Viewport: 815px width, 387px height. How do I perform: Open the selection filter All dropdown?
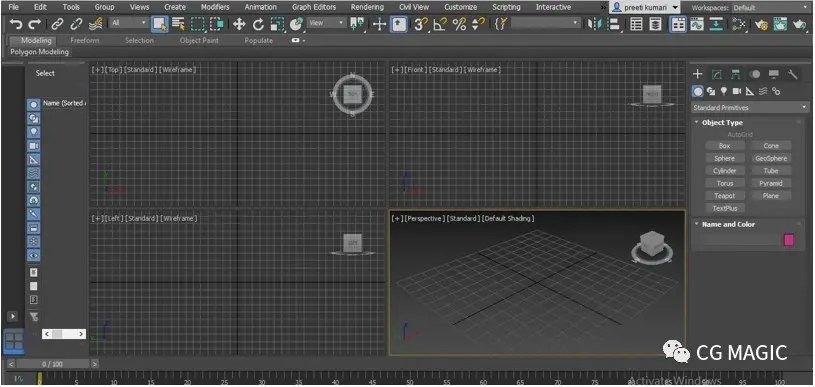(129, 23)
